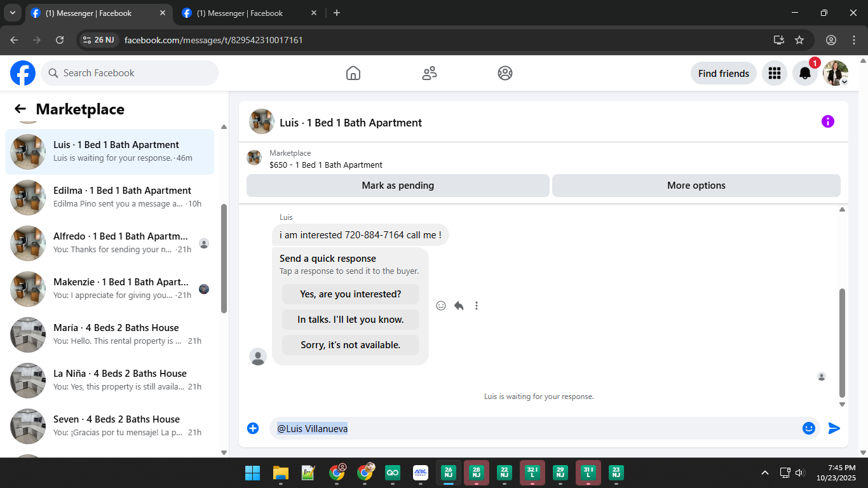Click the Search Facebook field
The image size is (868, 488).
click(130, 73)
